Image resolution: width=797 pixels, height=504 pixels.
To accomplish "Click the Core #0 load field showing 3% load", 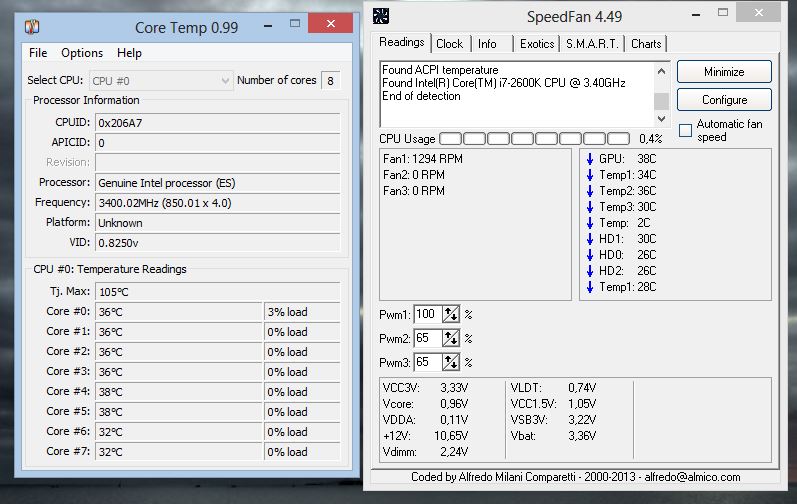I will pos(302,312).
